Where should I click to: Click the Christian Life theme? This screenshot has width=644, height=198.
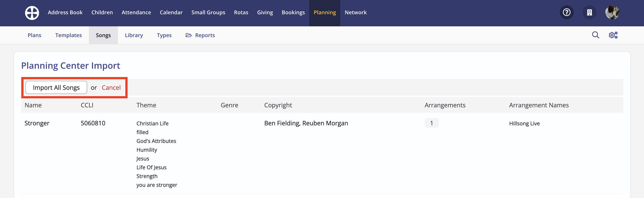[x=152, y=124]
